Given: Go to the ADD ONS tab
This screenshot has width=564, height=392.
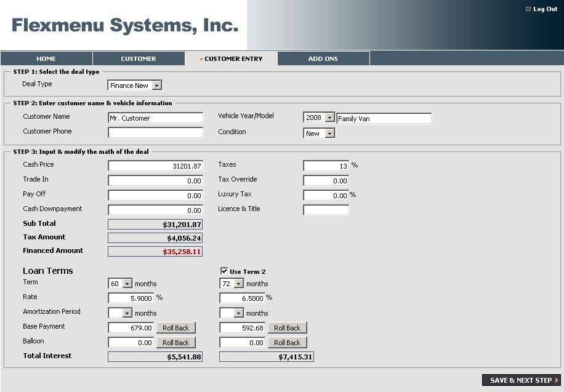Looking at the screenshot, I should point(323,58).
